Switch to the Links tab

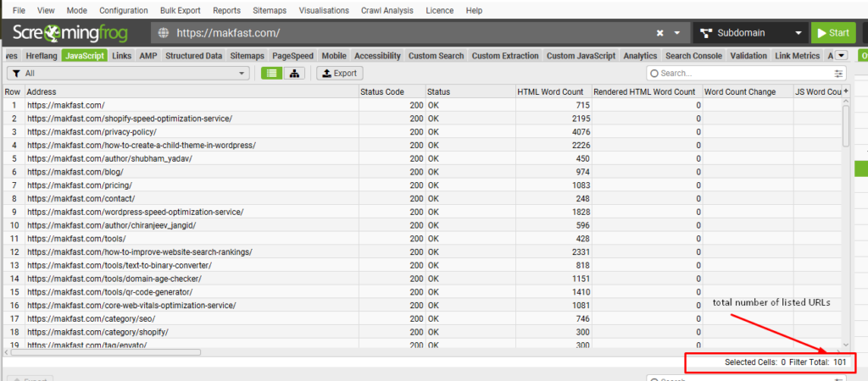122,55
